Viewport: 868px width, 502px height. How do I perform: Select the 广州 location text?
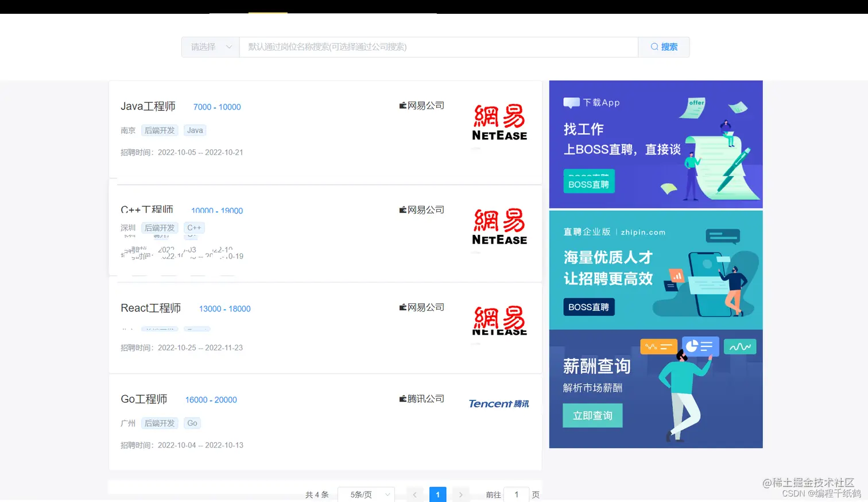128,423
